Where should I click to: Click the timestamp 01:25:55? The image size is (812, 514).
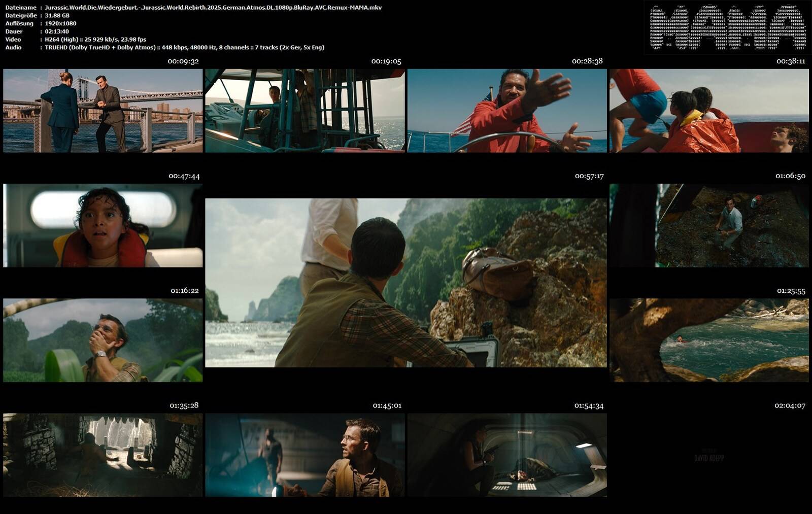click(x=791, y=291)
